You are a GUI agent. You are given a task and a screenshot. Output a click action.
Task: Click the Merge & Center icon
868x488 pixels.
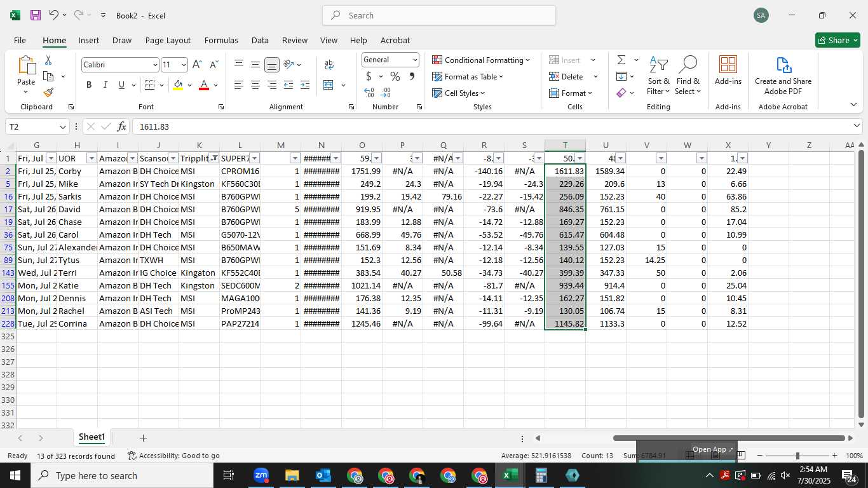329,85
